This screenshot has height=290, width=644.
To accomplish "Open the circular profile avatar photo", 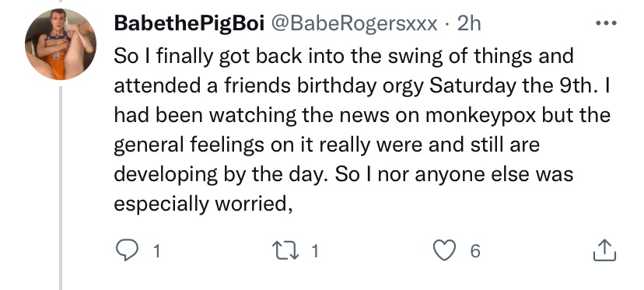I will pos(61,44).
